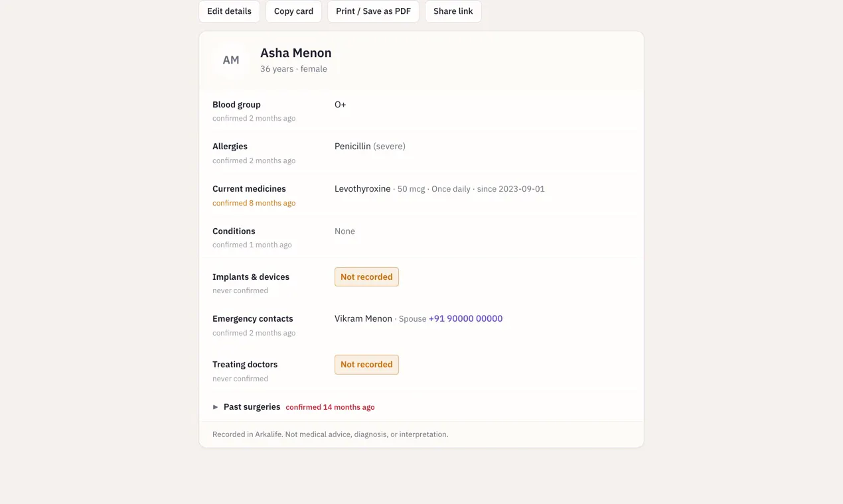This screenshot has height=504, width=843.
Task: Click Not recorded badge for Treating doctors
Action: coord(366,364)
